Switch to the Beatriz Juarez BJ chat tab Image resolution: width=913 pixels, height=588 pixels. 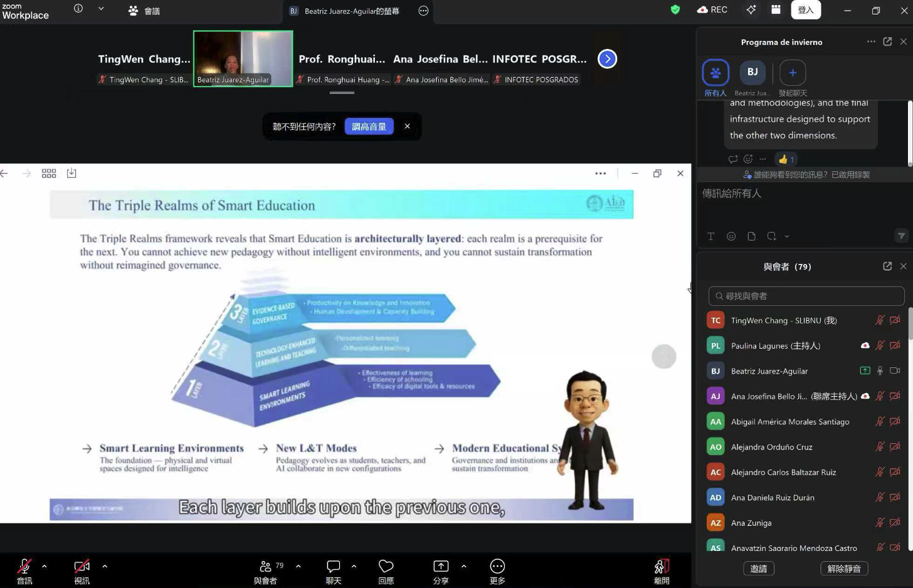pos(752,73)
